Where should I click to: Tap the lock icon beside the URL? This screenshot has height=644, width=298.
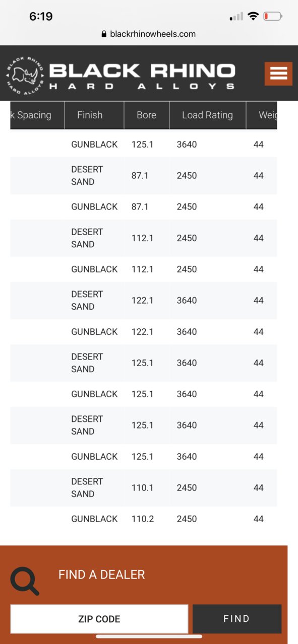[104, 34]
